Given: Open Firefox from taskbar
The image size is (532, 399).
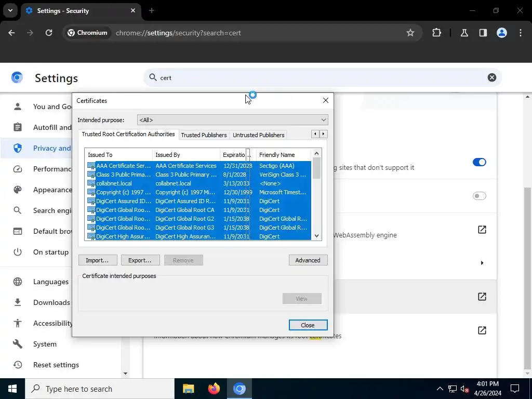Looking at the screenshot, I should [x=214, y=389].
